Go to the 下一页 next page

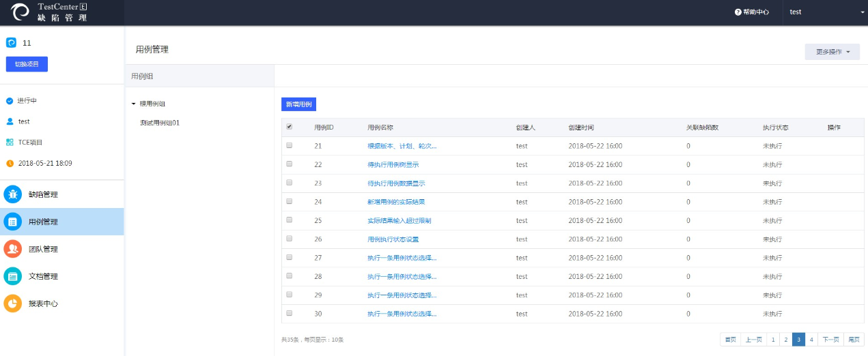830,339
